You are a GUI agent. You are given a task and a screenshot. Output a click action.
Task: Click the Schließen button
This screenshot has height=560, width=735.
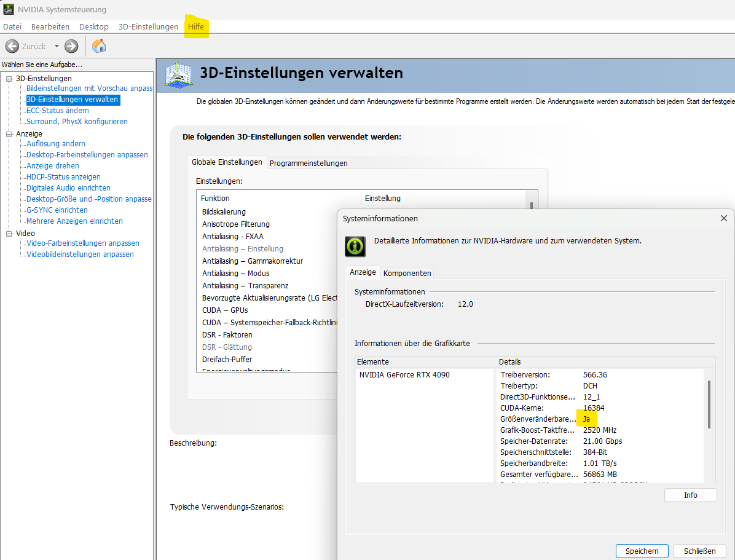tap(699, 551)
